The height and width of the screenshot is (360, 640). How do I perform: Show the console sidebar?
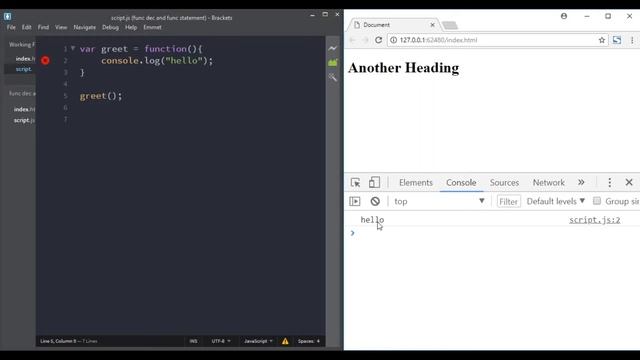(355, 201)
